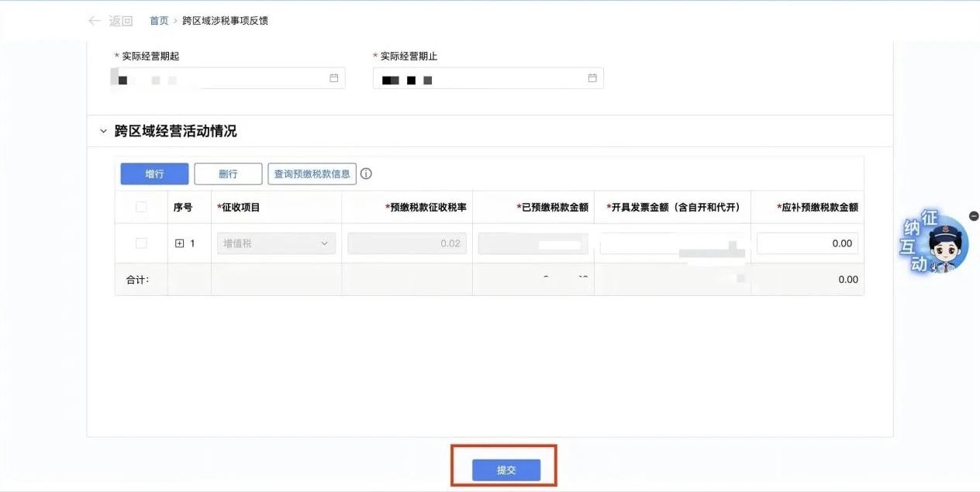This screenshot has height=492, width=980.
Task: Open calendar icon for 实际经营期起
Action: [334, 77]
